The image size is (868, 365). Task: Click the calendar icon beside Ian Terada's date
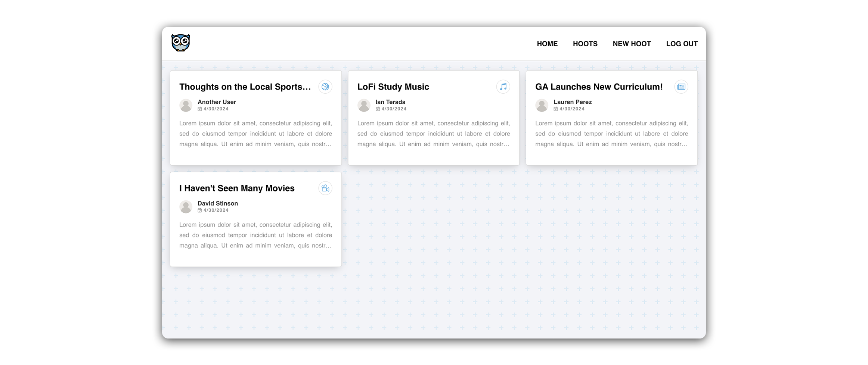click(x=378, y=108)
